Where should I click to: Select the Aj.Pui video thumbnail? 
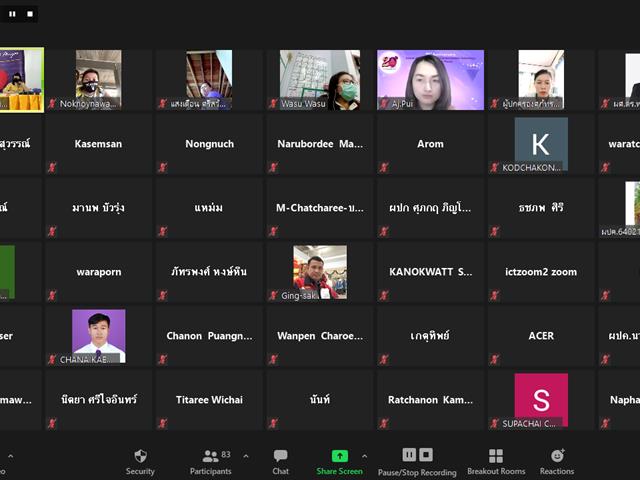pos(430,80)
